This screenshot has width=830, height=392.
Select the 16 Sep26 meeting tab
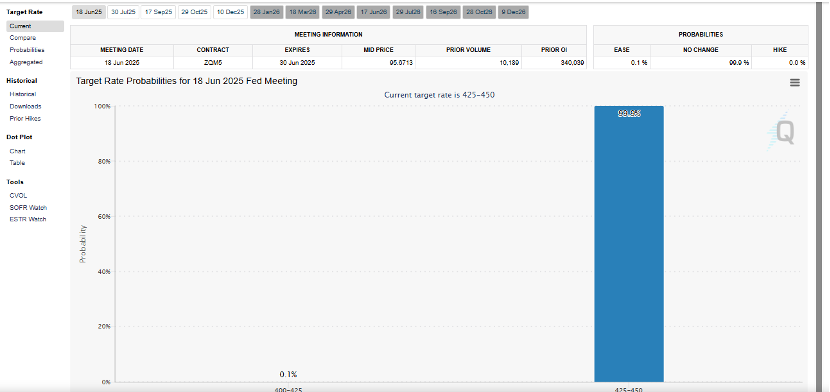point(443,12)
